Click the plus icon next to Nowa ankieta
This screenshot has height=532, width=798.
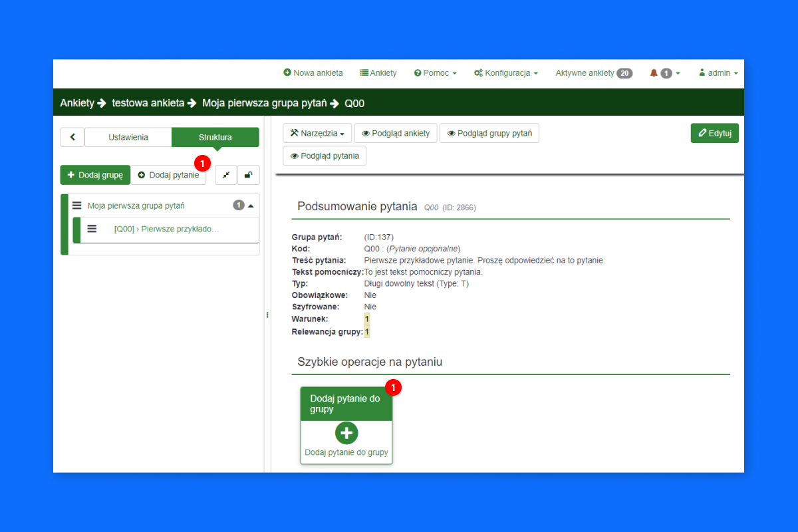pos(289,73)
